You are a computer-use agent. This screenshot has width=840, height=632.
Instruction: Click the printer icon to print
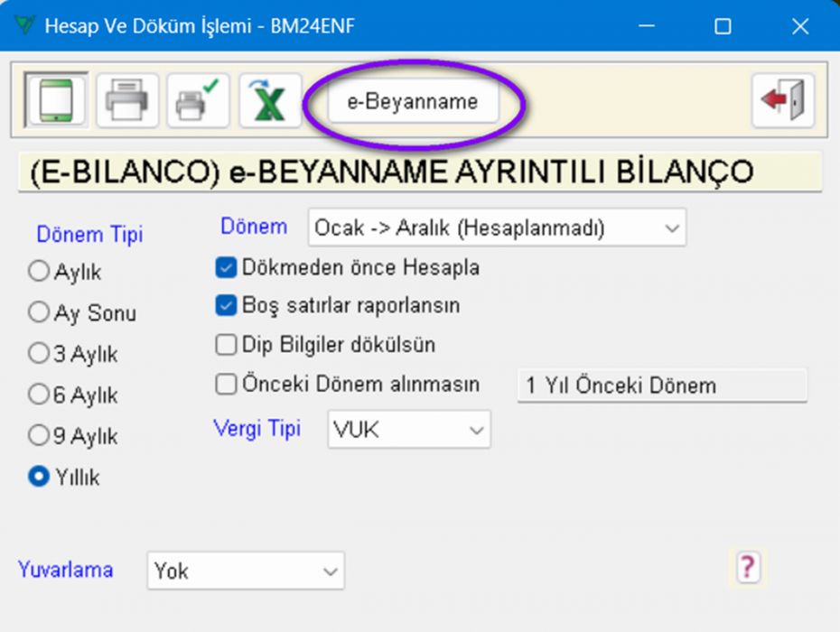tap(127, 100)
